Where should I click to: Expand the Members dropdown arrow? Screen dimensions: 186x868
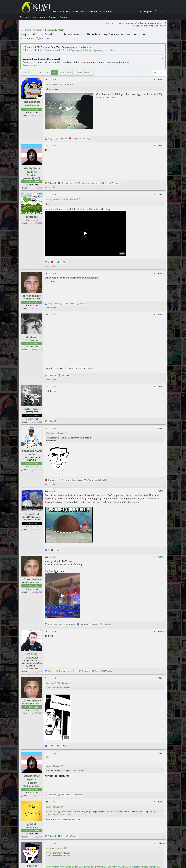pos(100,11)
